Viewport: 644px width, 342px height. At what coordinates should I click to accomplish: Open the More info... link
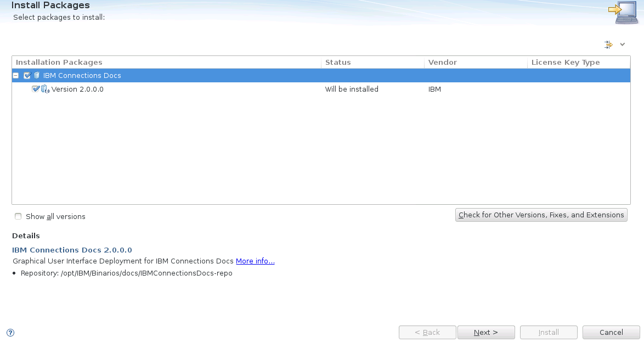pos(255,261)
